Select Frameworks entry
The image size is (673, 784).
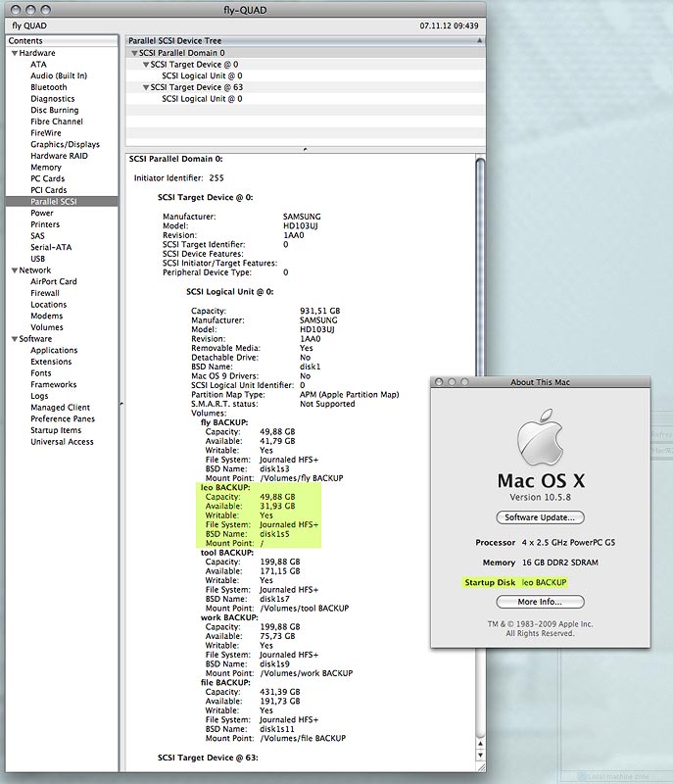tap(54, 384)
